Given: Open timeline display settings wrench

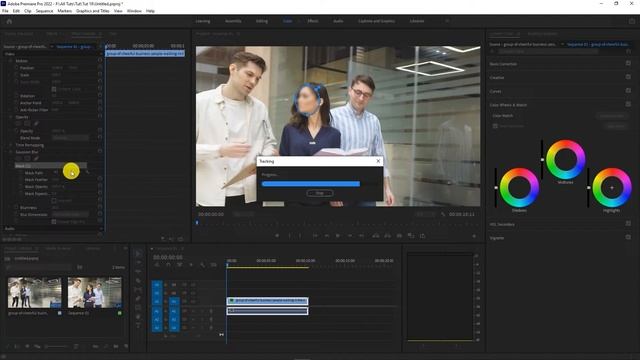Looking at the screenshot, I should click(202, 265).
